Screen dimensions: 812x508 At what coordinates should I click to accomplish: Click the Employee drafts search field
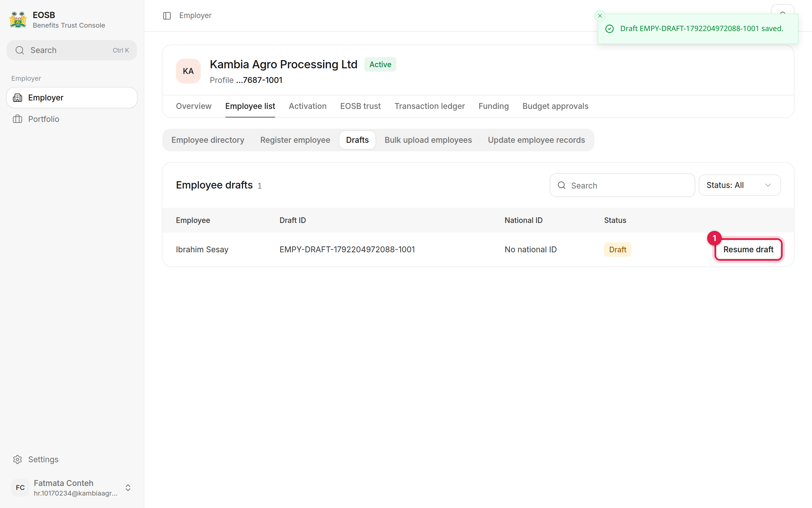622,185
